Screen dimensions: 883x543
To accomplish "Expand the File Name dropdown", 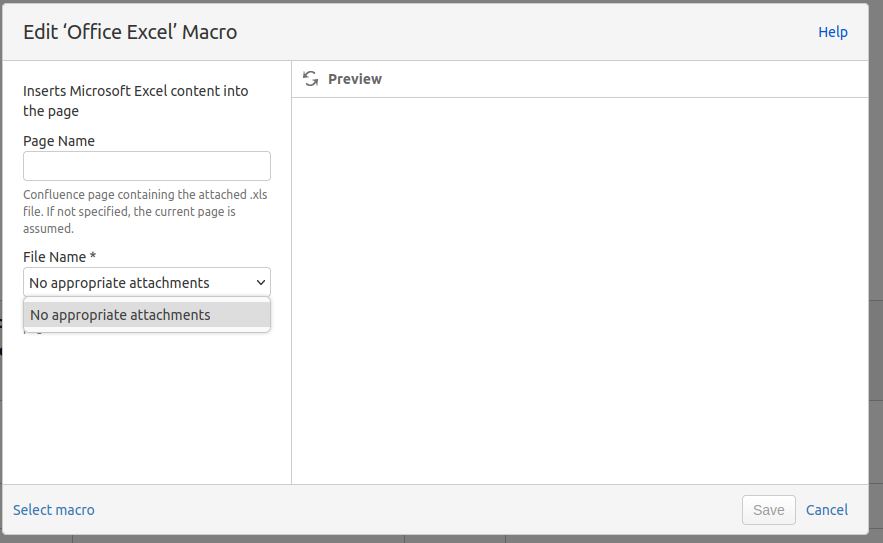I will click(147, 282).
